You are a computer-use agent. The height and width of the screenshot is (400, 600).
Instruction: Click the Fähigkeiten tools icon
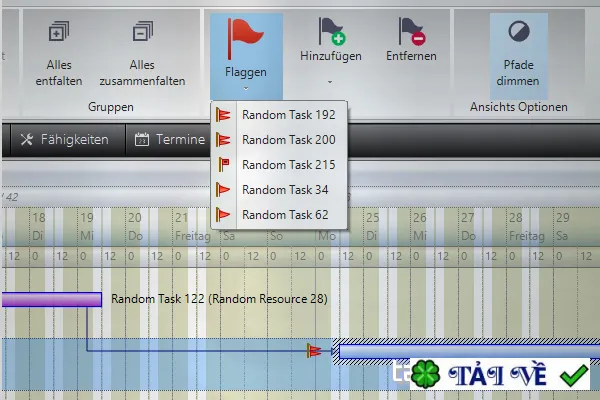pos(27,140)
